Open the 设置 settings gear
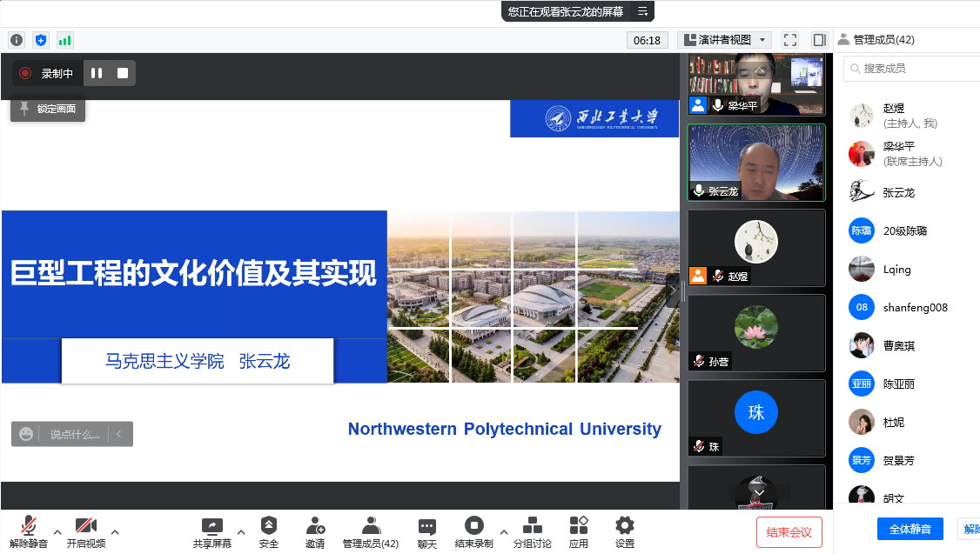This screenshot has width=980, height=554. (624, 526)
